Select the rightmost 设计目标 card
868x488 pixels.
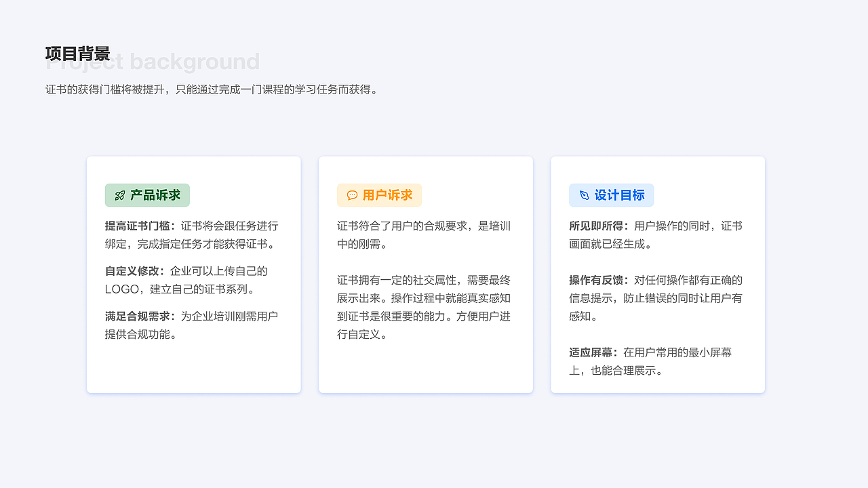[658, 274]
